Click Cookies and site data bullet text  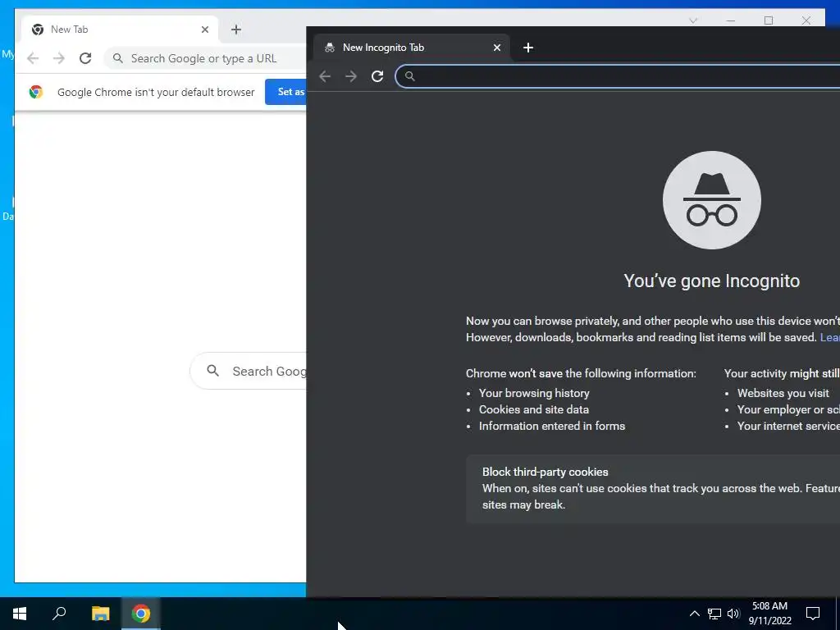point(533,409)
